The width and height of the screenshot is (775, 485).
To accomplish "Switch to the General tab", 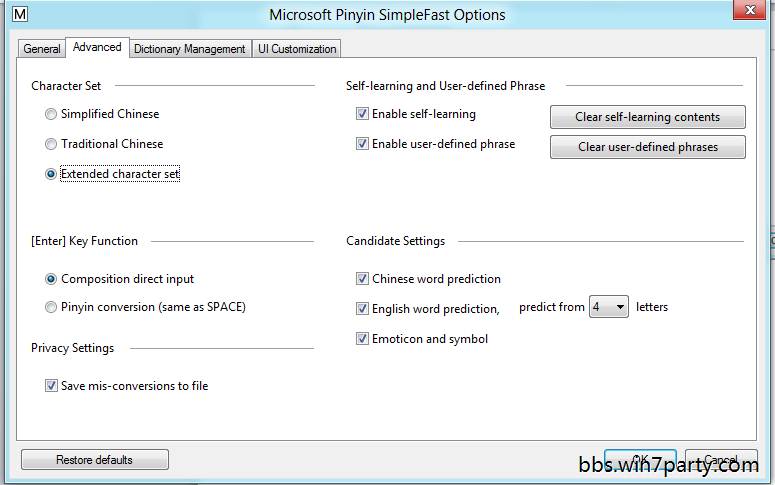I will click(42, 48).
